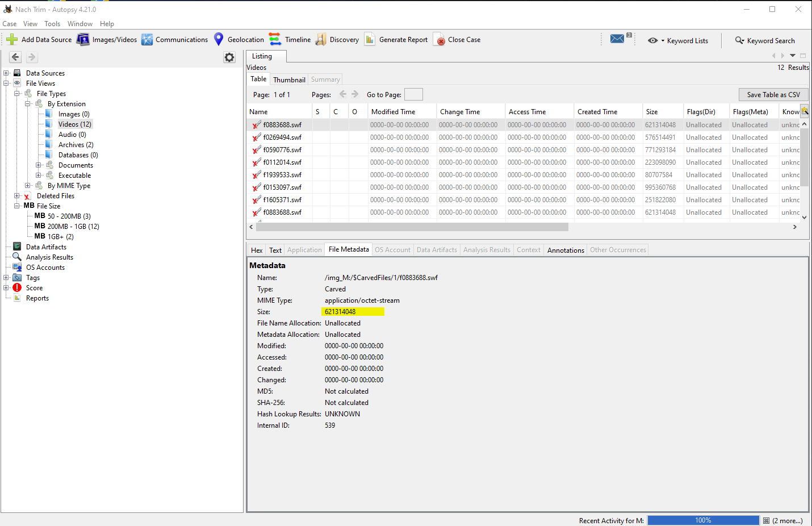This screenshot has height=526, width=812.
Task: Click the Add Data Source plus icon
Action: (12, 39)
